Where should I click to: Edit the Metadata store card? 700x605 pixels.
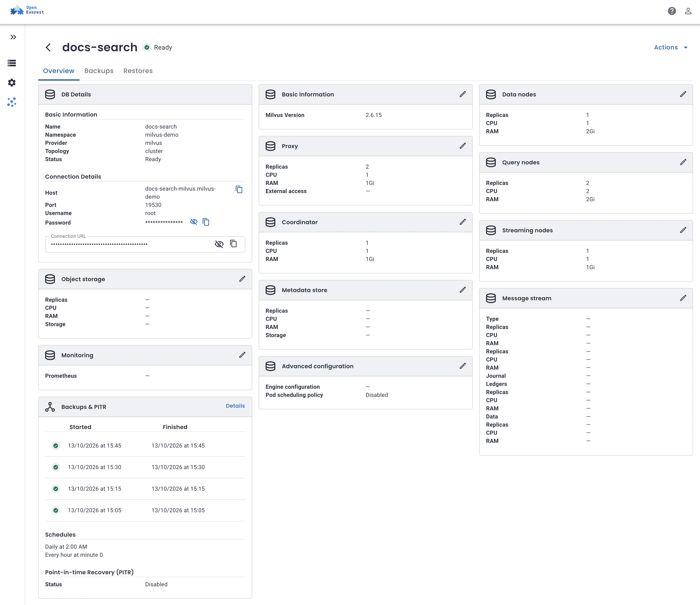coord(463,290)
